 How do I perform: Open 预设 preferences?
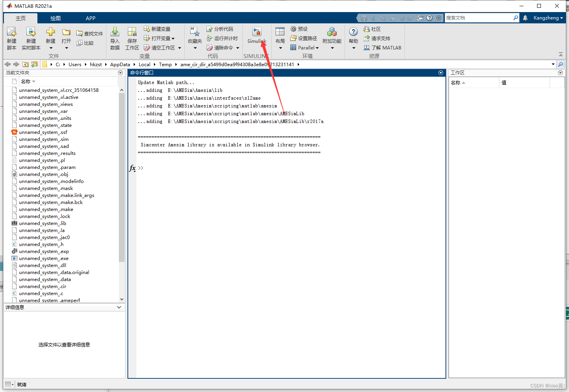click(x=299, y=29)
